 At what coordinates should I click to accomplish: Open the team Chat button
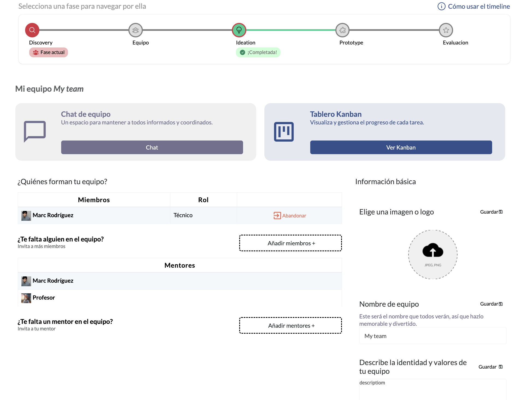tap(152, 147)
